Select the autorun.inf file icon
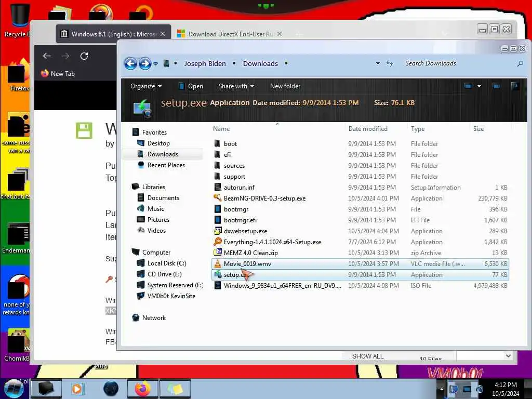532x399 pixels. pyautogui.click(x=218, y=187)
